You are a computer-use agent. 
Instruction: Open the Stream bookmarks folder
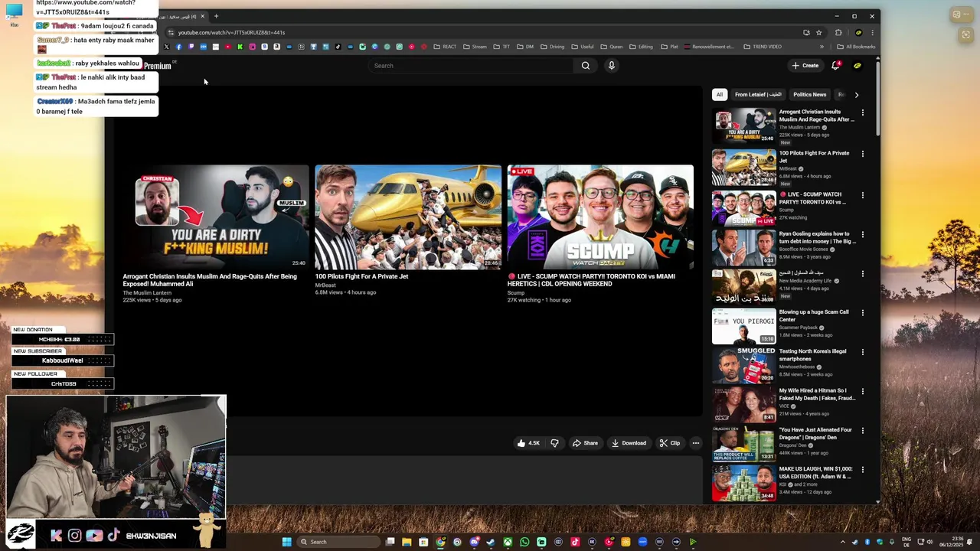click(474, 47)
